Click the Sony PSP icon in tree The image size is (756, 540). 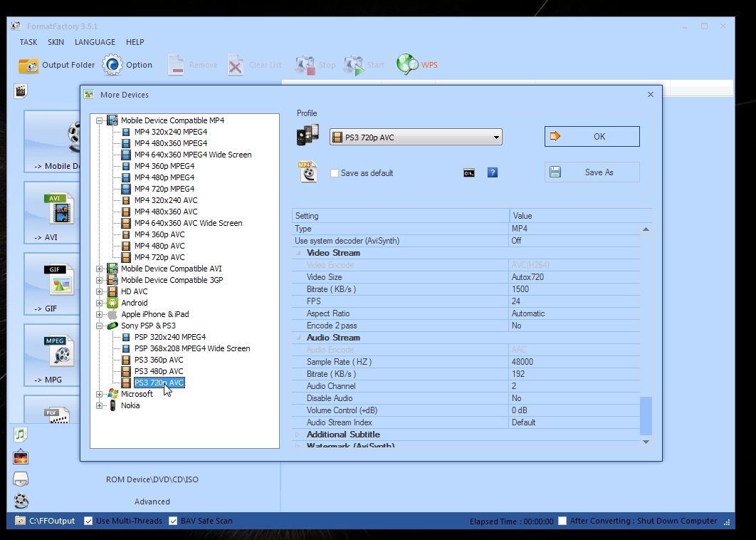pos(112,326)
